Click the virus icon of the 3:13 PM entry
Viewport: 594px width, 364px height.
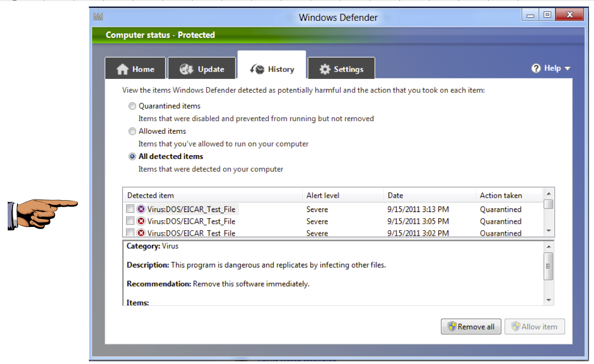pyautogui.click(x=141, y=209)
